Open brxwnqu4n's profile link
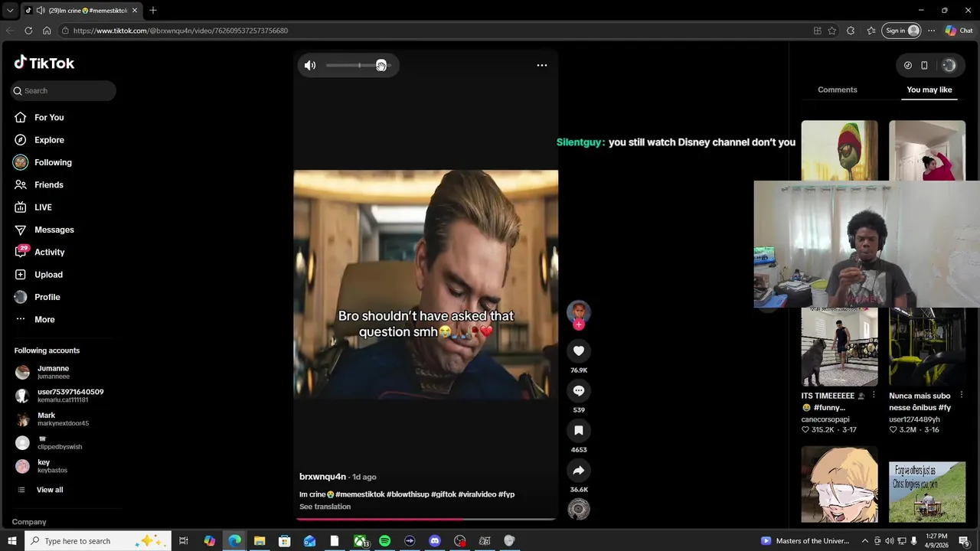Image resolution: width=980 pixels, height=551 pixels. coord(322,477)
